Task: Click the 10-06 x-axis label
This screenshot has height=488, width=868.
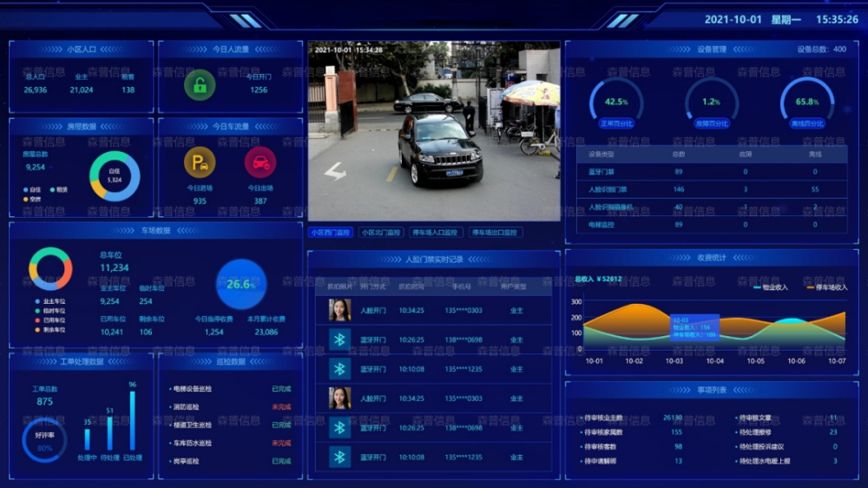Action: tap(796, 361)
